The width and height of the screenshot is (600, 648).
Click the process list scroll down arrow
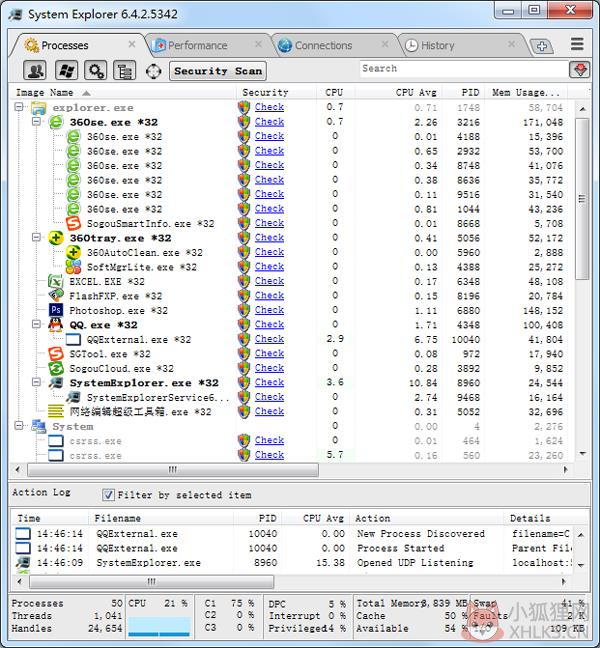(582, 454)
